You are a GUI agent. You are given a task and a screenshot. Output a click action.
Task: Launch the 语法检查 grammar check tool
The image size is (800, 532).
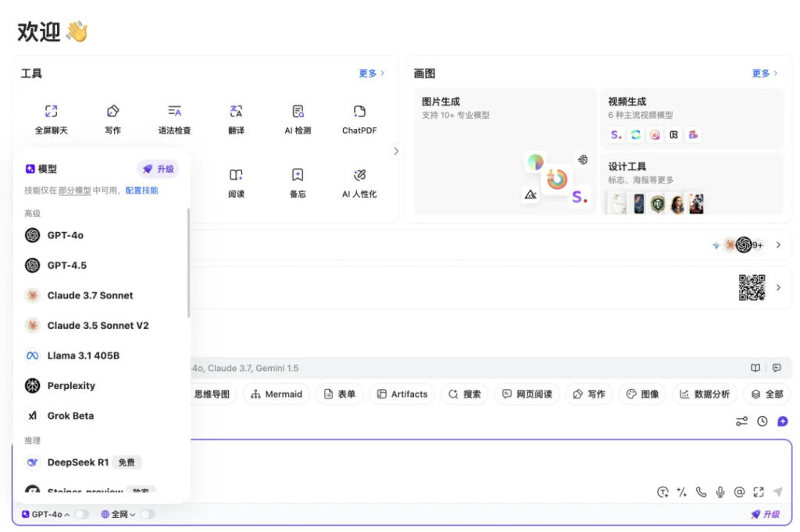[174, 120]
